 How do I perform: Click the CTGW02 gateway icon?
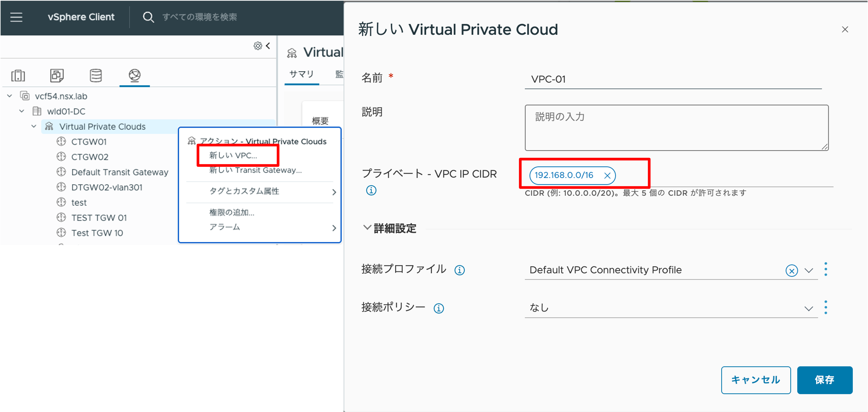click(61, 157)
